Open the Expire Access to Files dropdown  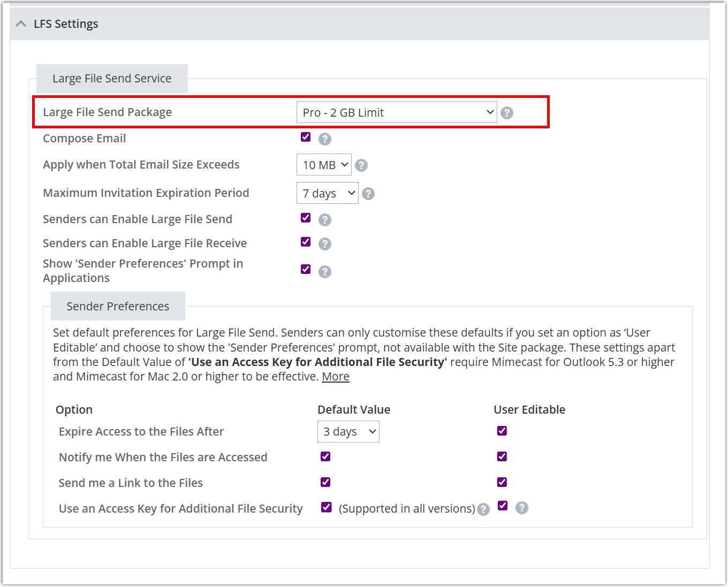coord(348,431)
